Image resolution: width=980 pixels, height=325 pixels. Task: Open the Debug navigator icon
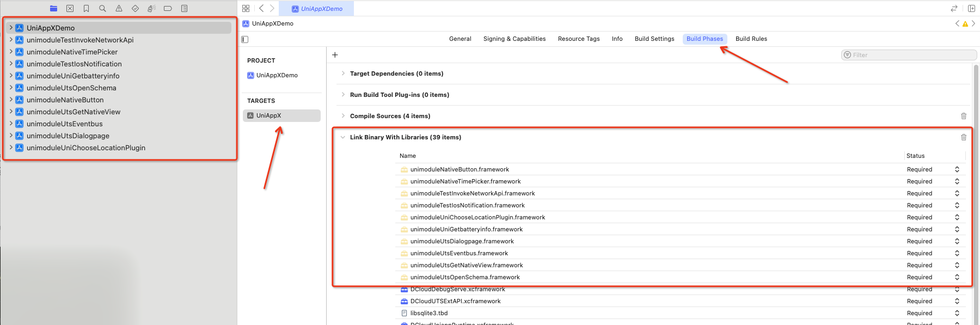pos(151,8)
